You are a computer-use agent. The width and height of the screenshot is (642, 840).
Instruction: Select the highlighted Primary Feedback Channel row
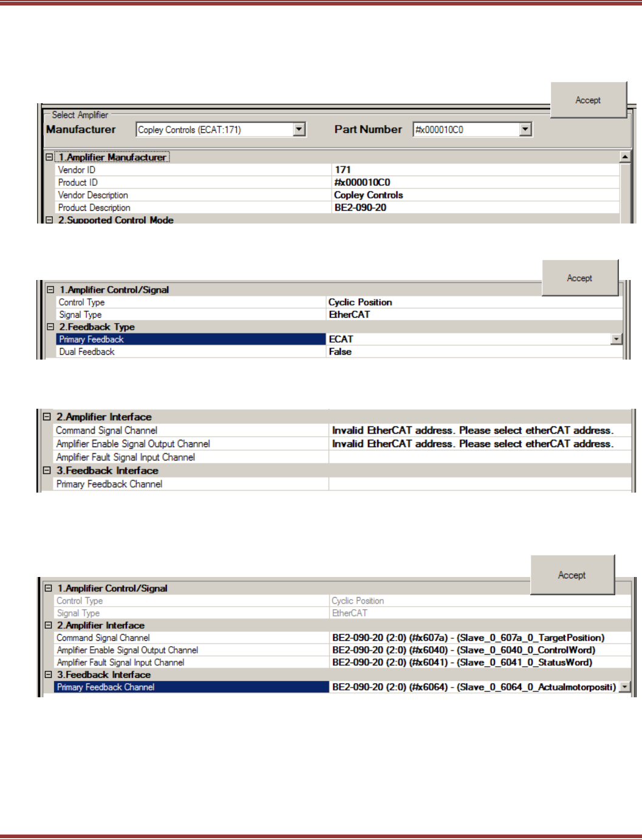point(343,687)
